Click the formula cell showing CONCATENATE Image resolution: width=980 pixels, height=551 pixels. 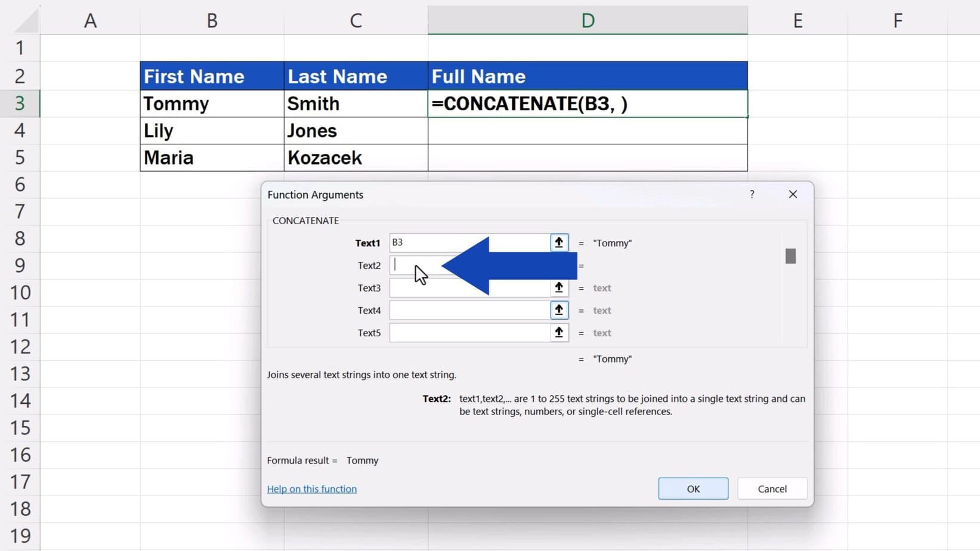(588, 103)
